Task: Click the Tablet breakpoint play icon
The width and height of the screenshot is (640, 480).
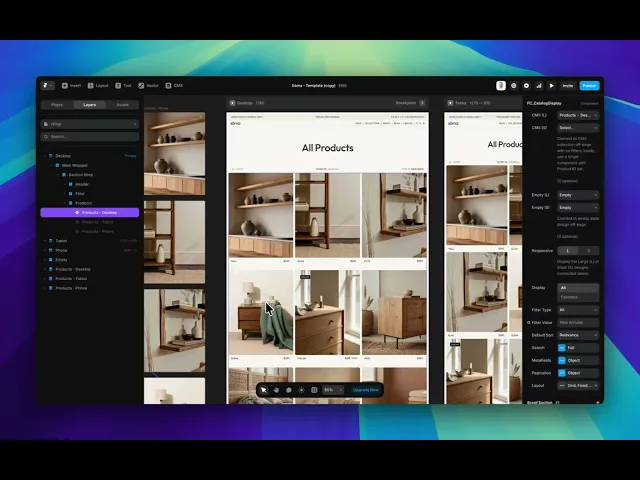Action: pyautogui.click(x=450, y=103)
